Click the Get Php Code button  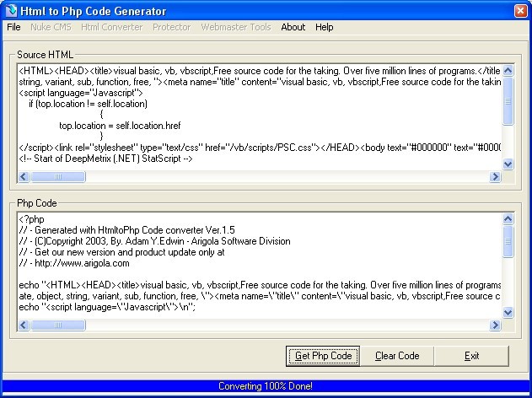click(x=323, y=356)
